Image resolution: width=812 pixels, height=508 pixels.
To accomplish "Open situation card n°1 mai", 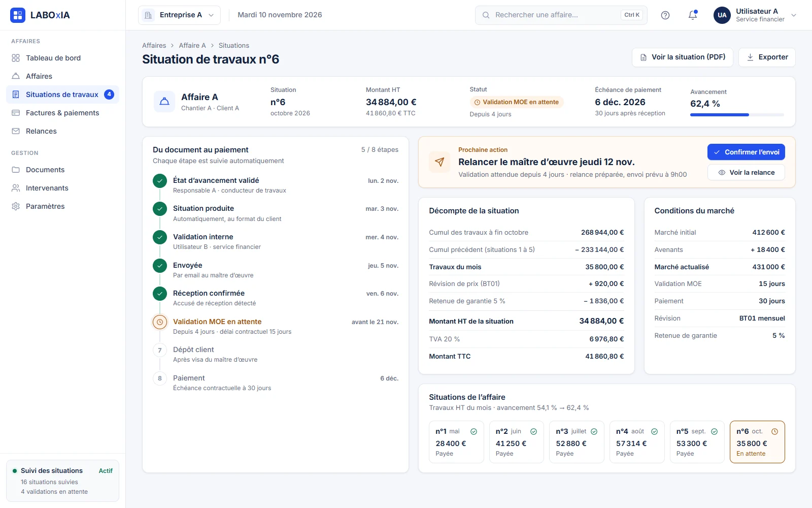I will coord(456,442).
